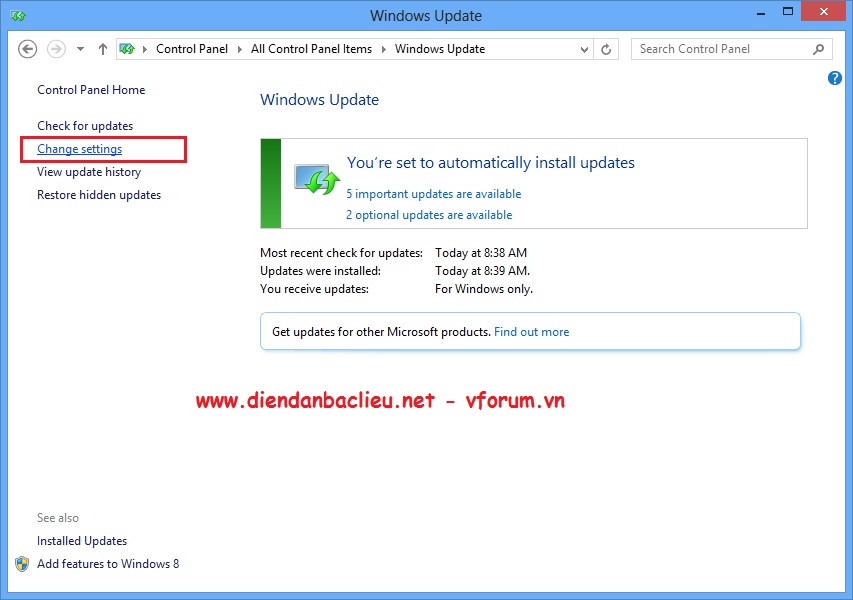The height and width of the screenshot is (600, 853).
Task: Click the Search Control Panel field
Action: click(x=732, y=49)
